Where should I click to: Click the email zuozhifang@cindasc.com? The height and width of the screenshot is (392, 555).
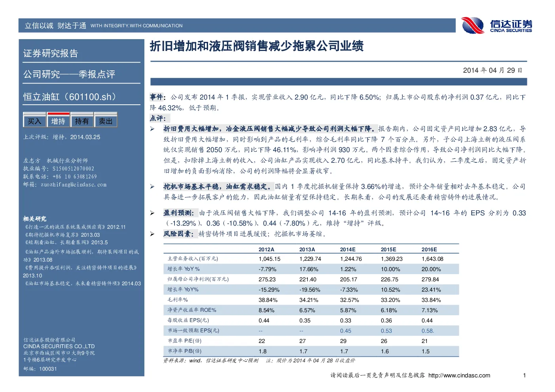[x=74, y=185]
